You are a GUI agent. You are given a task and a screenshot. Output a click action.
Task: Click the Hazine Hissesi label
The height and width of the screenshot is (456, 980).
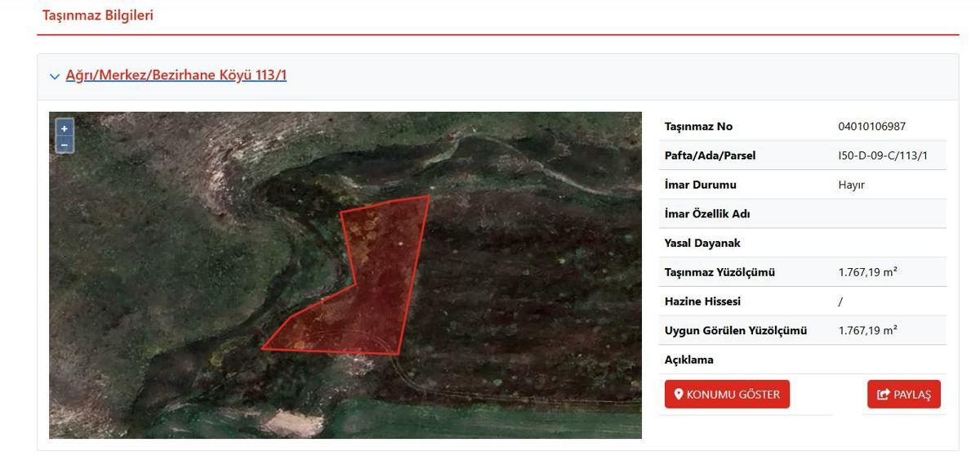tap(702, 302)
